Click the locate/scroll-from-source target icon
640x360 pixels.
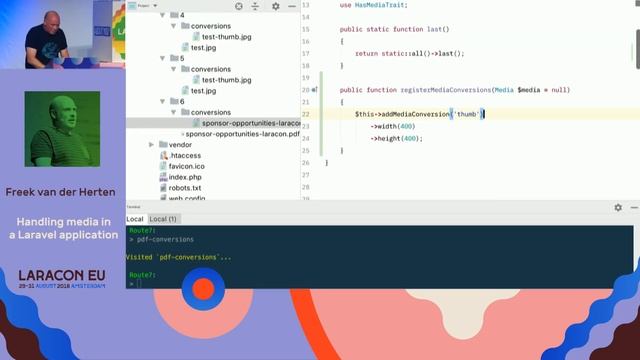(x=239, y=6)
